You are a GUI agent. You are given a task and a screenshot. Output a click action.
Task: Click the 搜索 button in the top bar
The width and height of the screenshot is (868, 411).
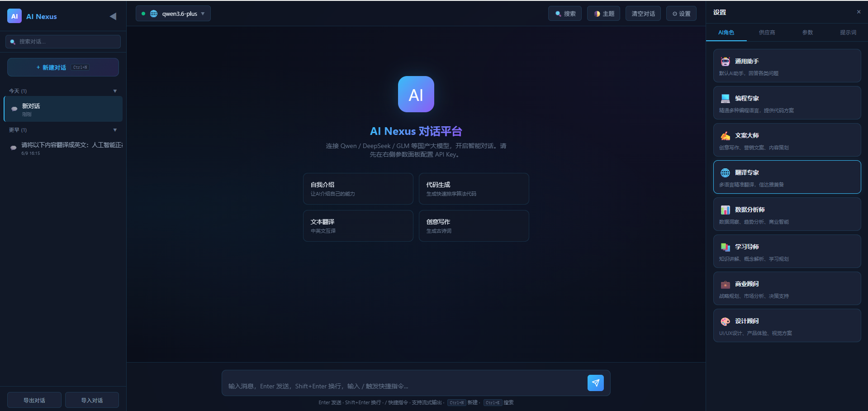coord(565,14)
